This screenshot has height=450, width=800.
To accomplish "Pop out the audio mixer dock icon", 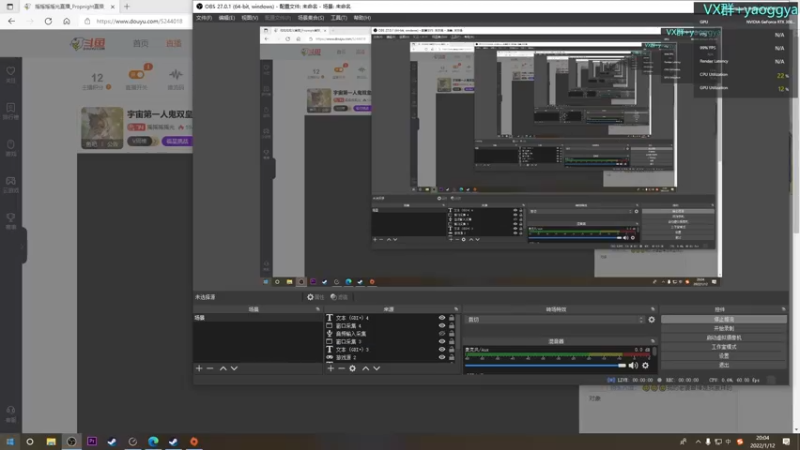I will click(x=653, y=341).
